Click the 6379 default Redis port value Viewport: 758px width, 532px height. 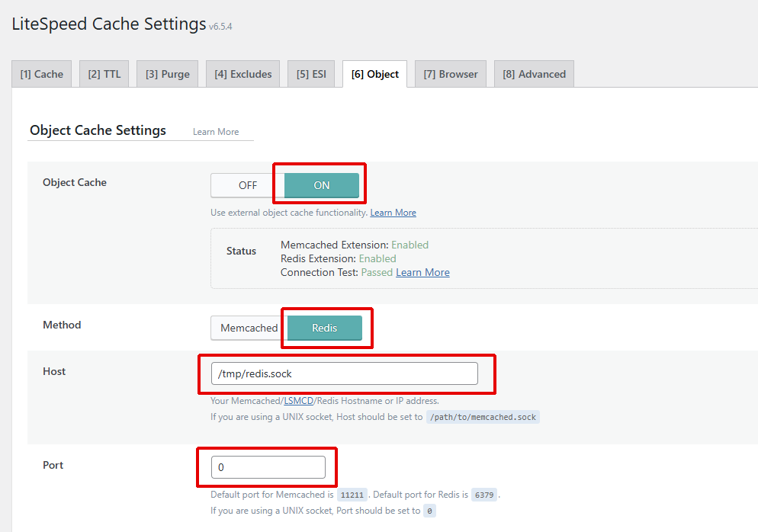[x=484, y=495]
